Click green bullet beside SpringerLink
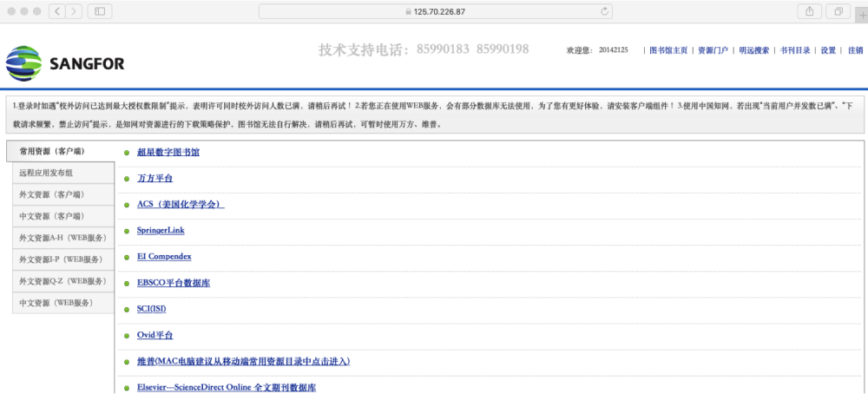Image resolution: width=868 pixels, height=394 pixels. coord(127,231)
